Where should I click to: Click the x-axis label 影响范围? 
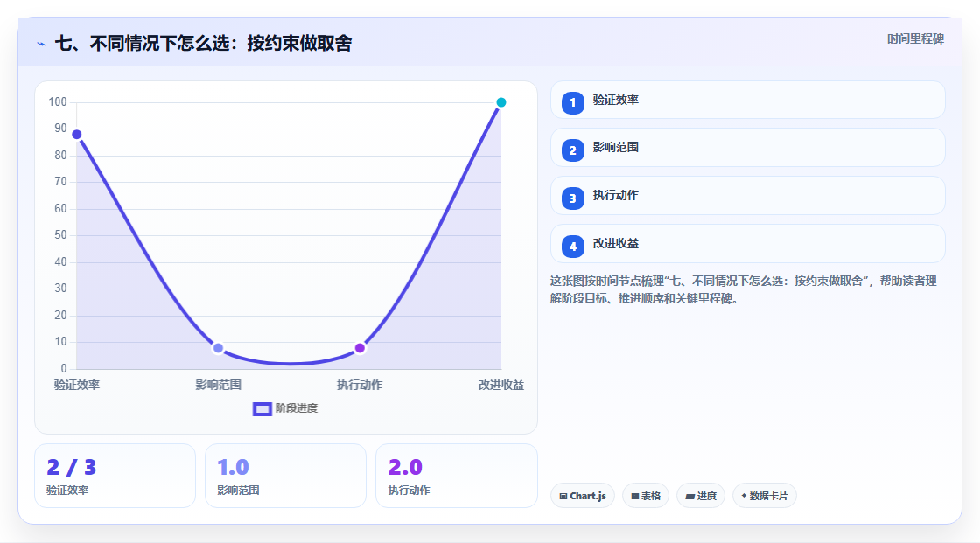coord(218,385)
